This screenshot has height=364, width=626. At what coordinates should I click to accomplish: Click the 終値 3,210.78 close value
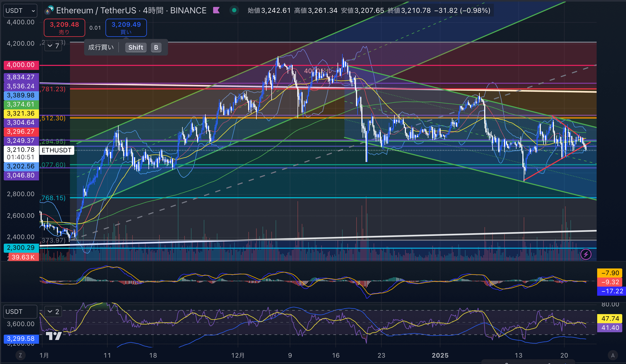409,10
